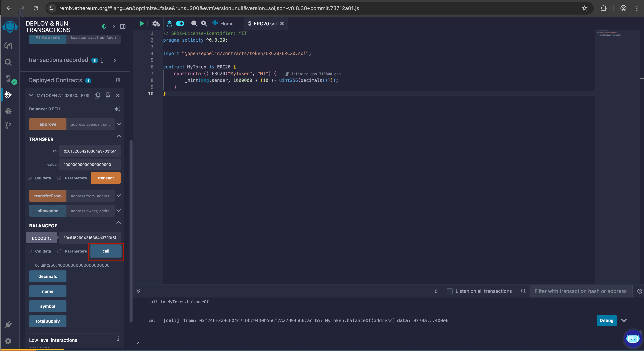Open the RemixAI chat bubble
644x351 pixels.
pos(633,339)
